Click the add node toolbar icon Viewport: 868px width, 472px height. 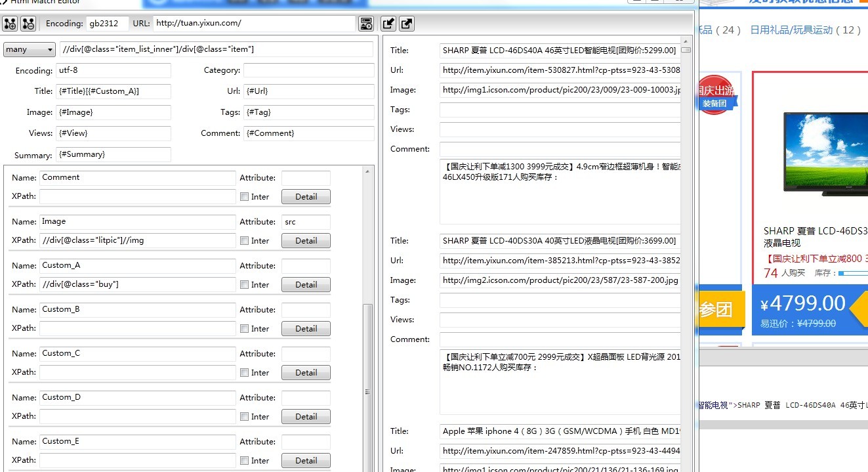tap(10, 24)
